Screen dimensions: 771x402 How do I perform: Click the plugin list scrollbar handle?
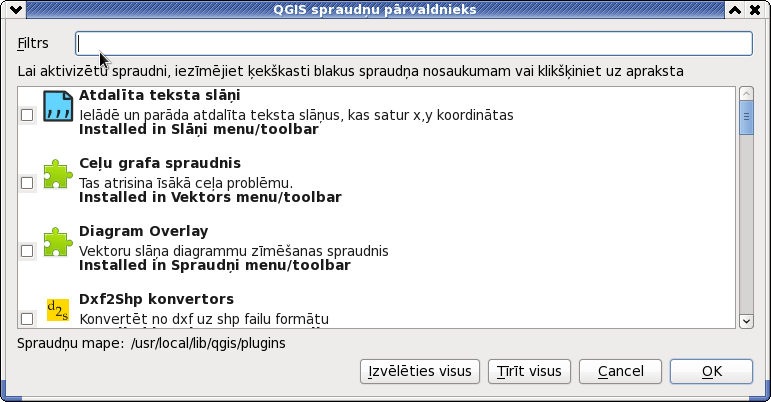pos(746,117)
